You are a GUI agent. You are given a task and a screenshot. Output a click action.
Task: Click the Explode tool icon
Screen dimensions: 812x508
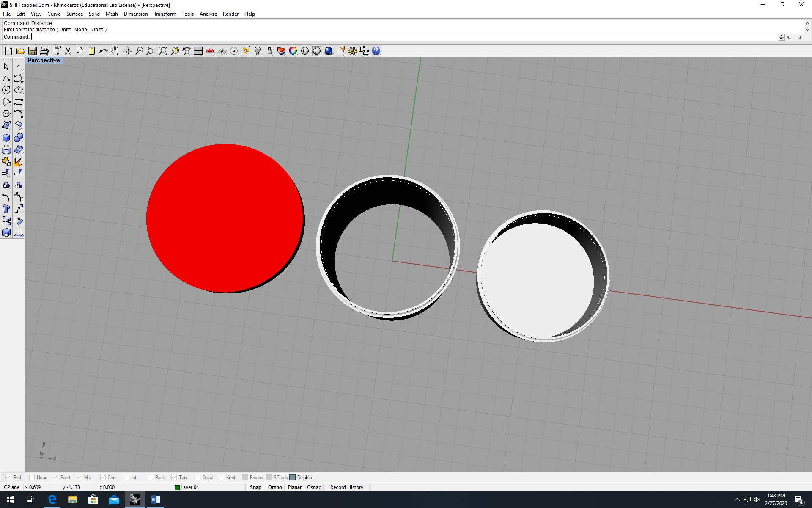click(18, 162)
